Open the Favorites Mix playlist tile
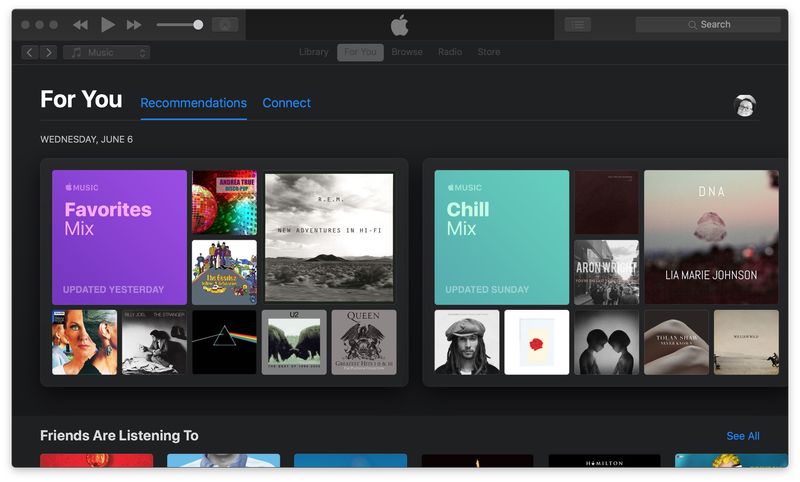Image resolution: width=800 pixels, height=482 pixels. (119, 237)
